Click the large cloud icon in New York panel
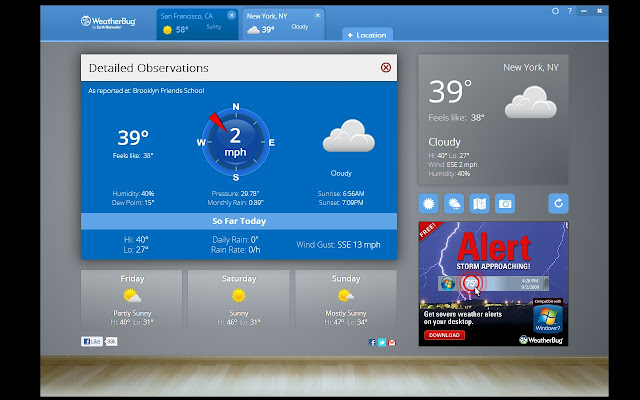This screenshot has height=400, width=640. point(531,102)
